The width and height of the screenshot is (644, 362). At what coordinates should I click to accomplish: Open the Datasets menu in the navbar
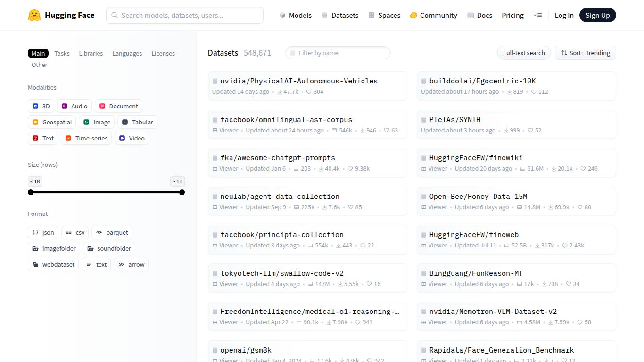[x=340, y=15]
